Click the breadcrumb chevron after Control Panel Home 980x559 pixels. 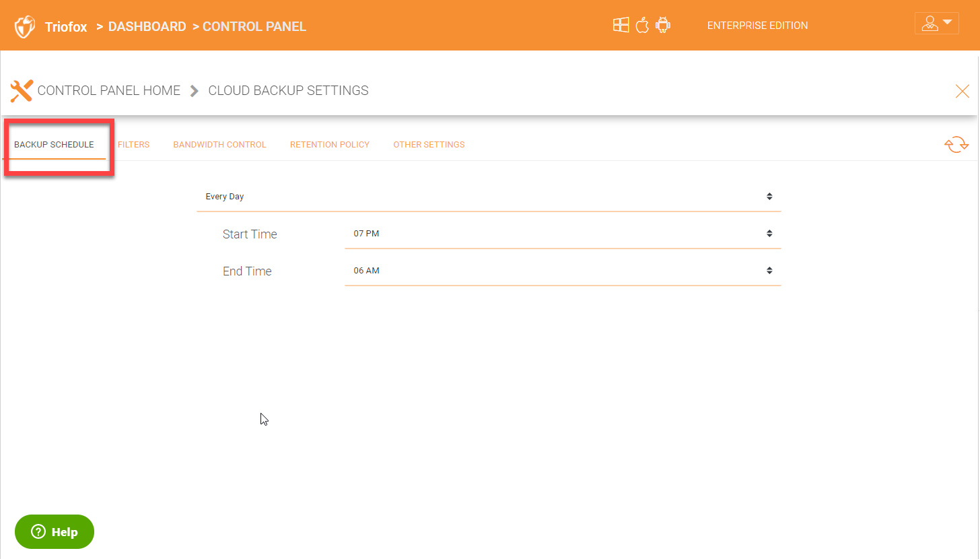(195, 91)
